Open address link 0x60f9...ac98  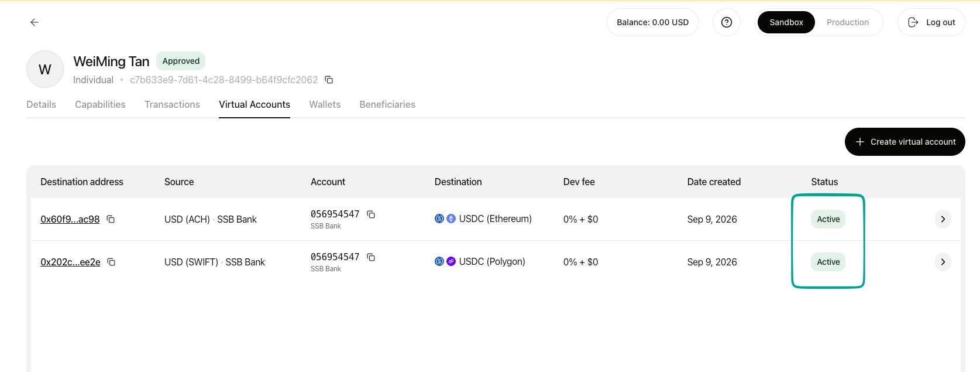pyautogui.click(x=70, y=219)
